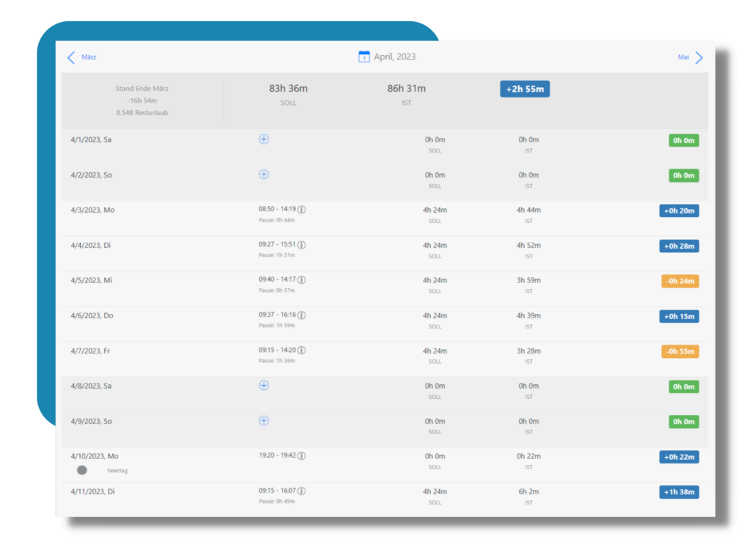Click the 4h 44m IST value

tap(529, 210)
